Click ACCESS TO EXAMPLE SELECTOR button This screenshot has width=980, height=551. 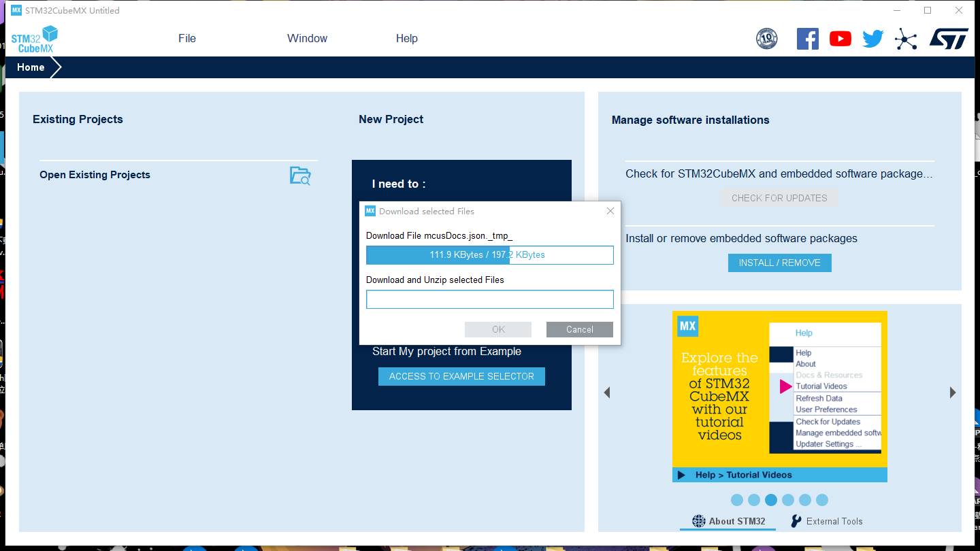461,376
